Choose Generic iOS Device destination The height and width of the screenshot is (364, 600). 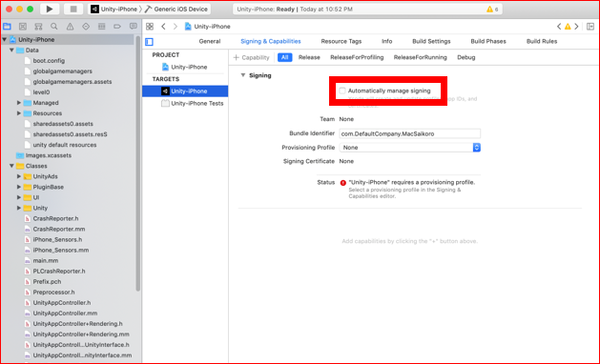click(x=176, y=9)
